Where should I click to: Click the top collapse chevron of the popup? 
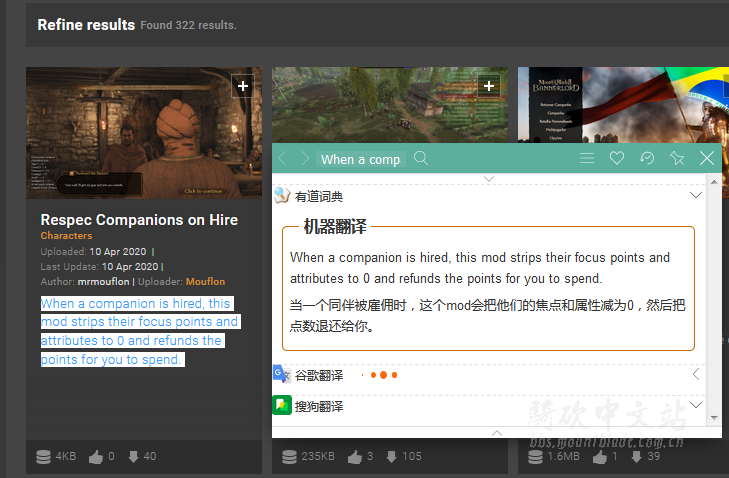pos(489,179)
